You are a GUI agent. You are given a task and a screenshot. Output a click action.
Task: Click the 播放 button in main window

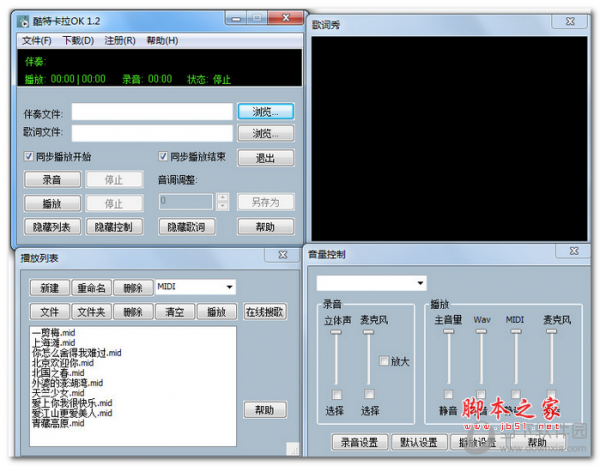52,203
